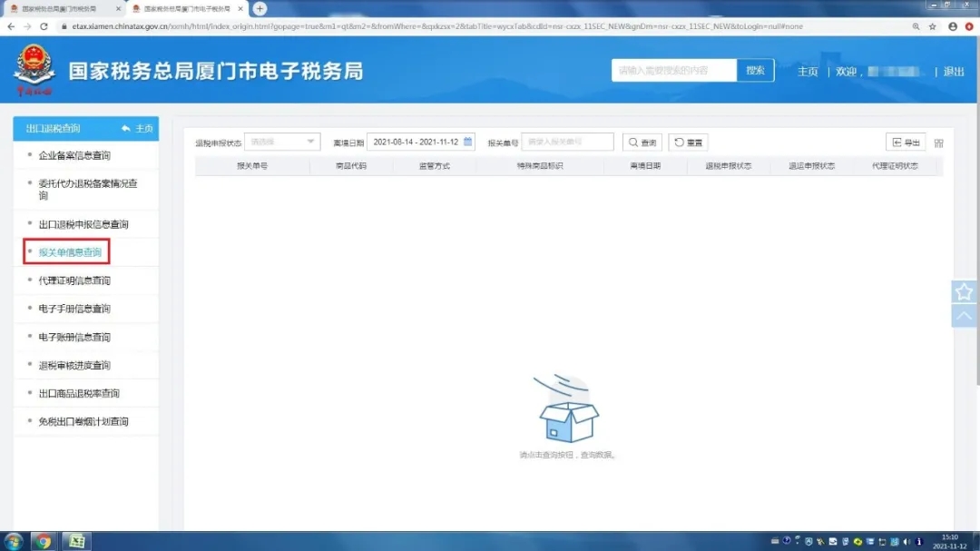This screenshot has width=980, height=551.
Task: Select 出口退税申报信息查询 menu item
Action: tap(83, 224)
